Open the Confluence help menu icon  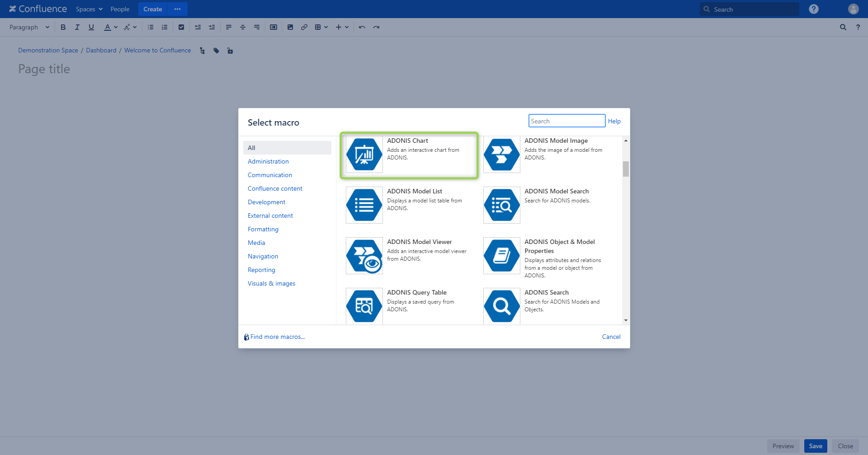pyautogui.click(x=814, y=9)
